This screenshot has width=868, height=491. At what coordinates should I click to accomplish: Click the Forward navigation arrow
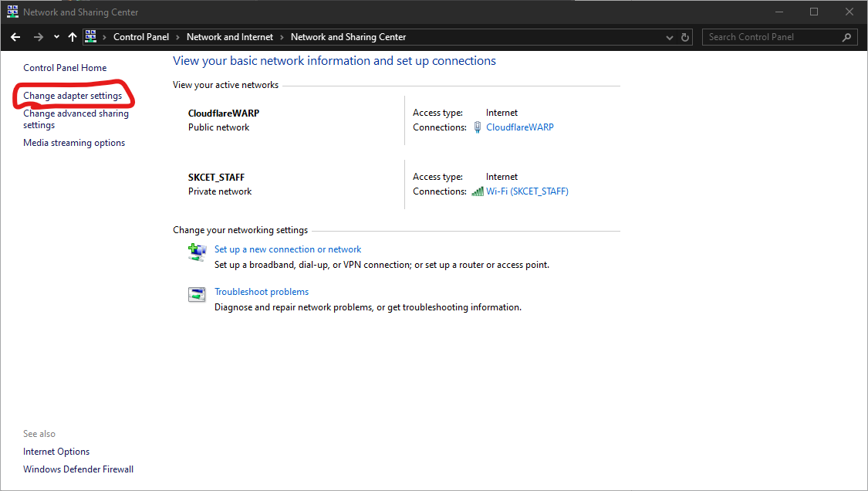point(38,37)
